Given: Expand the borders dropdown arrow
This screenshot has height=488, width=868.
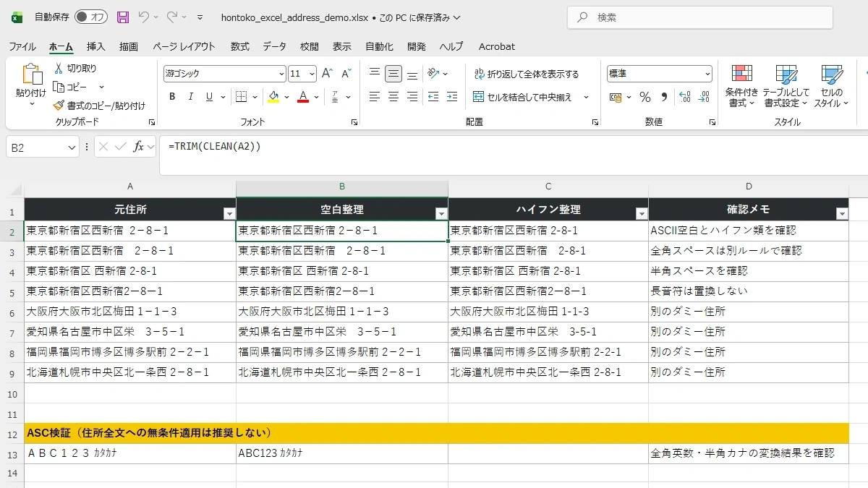Looking at the screenshot, I should (256, 97).
